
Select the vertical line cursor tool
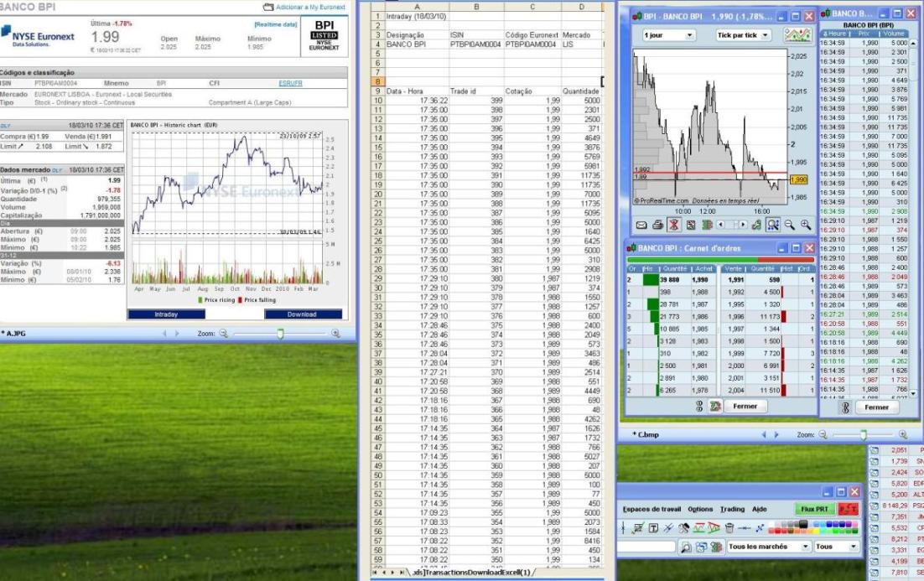[x=623, y=528]
